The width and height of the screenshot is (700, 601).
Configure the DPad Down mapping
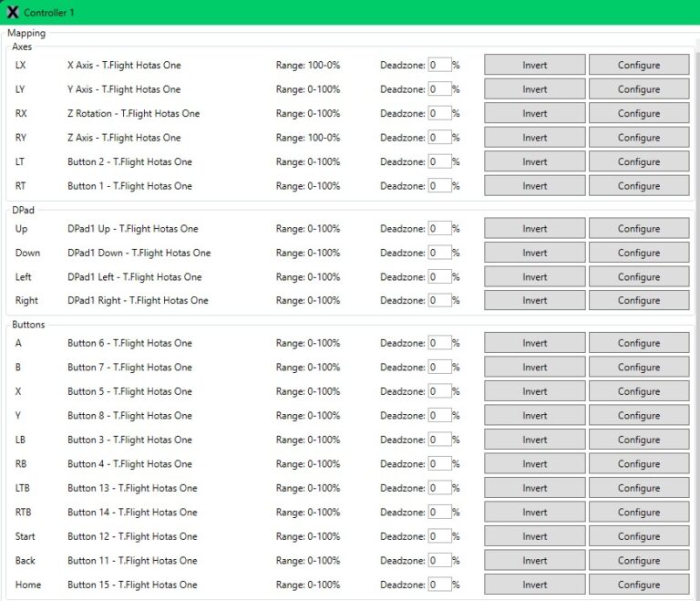pos(638,254)
